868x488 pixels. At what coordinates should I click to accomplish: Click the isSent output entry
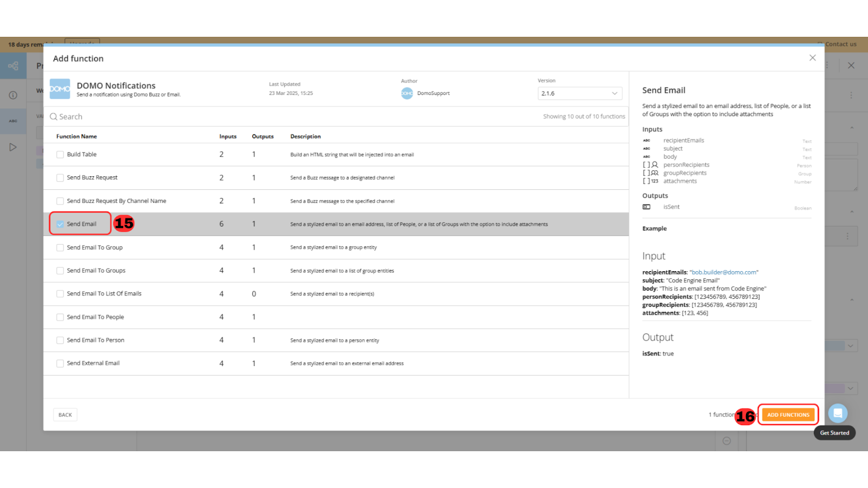coord(671,207)
